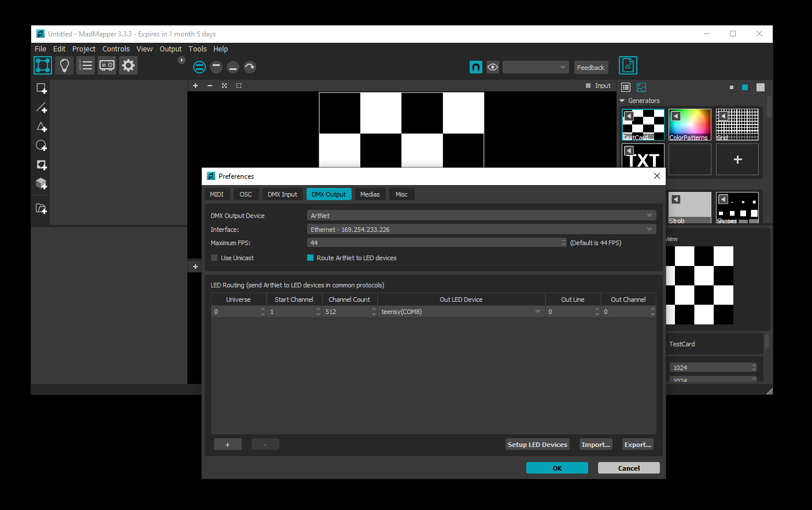Select the medium thumbnail size square

point(745,87)
